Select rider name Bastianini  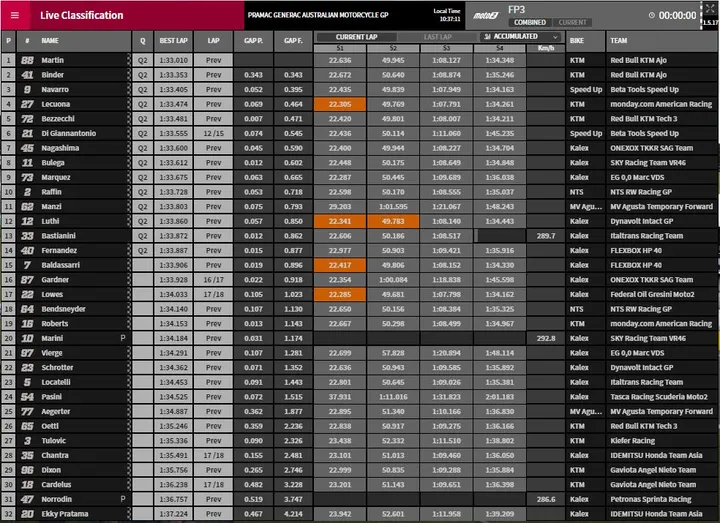(58, 236)
